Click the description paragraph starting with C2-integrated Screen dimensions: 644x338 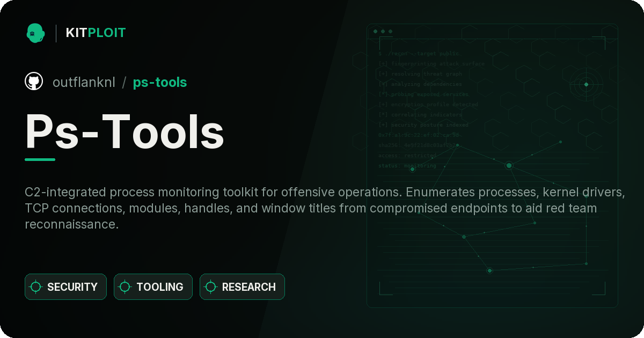coord(325,208)
